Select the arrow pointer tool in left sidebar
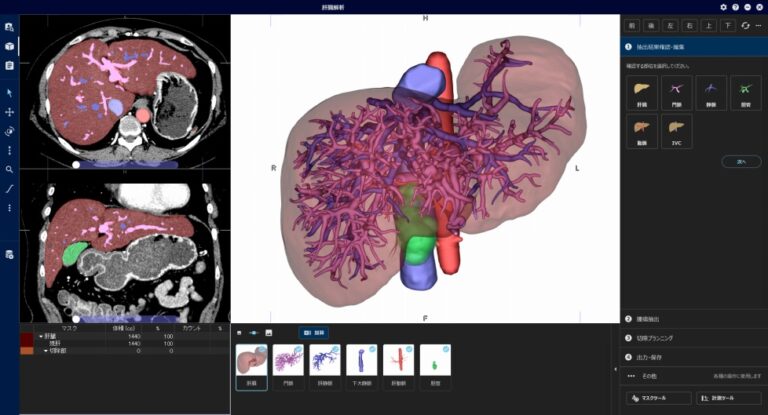 point(9,92)
